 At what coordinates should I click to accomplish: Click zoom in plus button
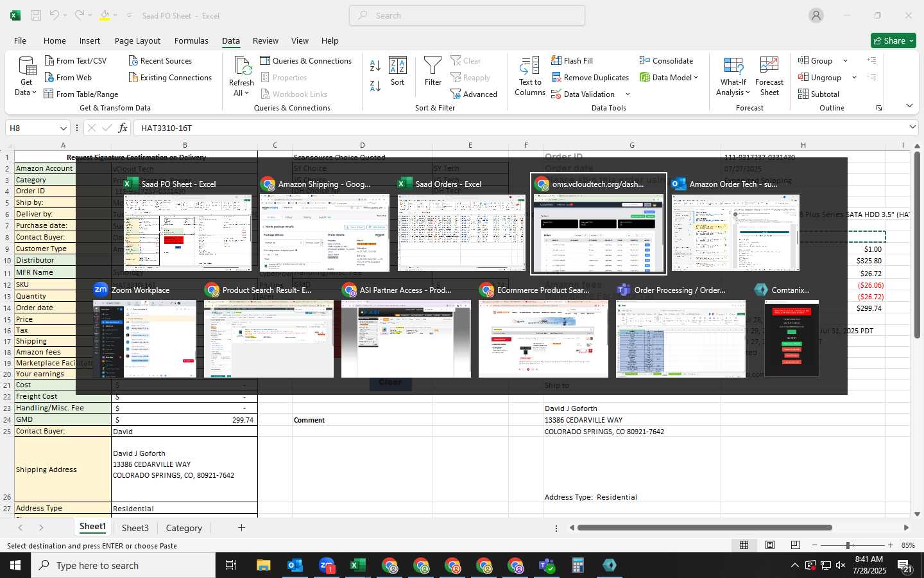pos(890,545)
